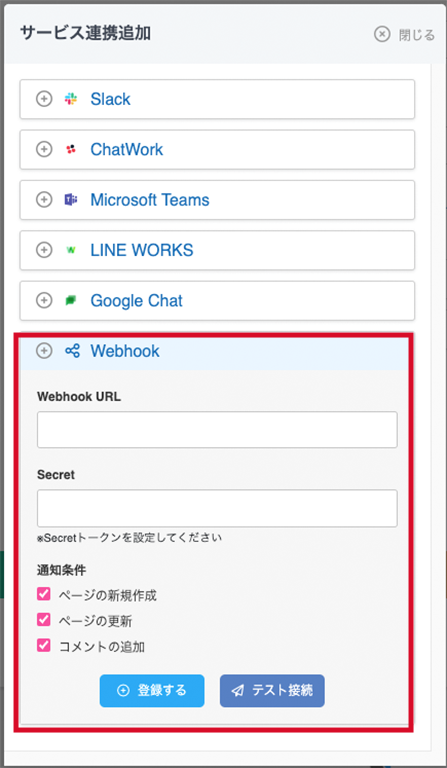This screenshot has height=768, width=447.
Task: Click the Webhook share-nodes icon
Action: pyautogui.click(x=72, y=351)
